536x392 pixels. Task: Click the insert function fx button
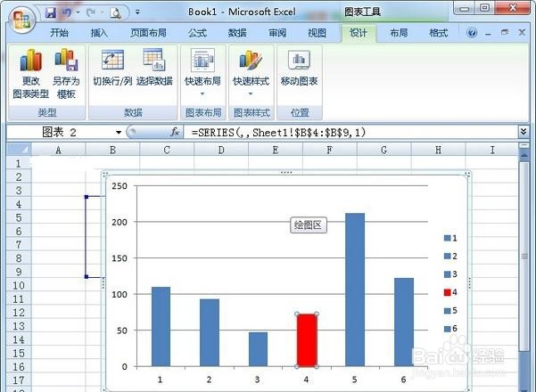(x=175, y=132)
